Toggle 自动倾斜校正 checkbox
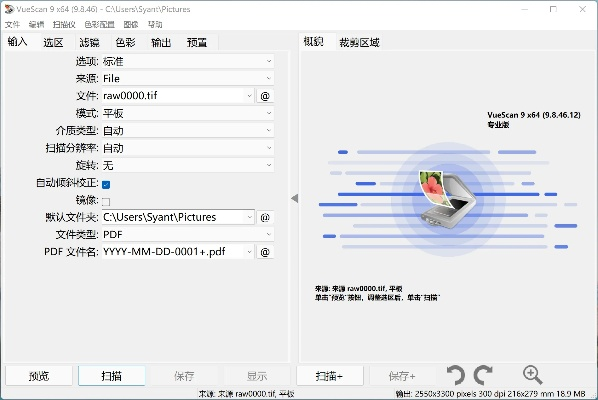 tap(106, 185)
